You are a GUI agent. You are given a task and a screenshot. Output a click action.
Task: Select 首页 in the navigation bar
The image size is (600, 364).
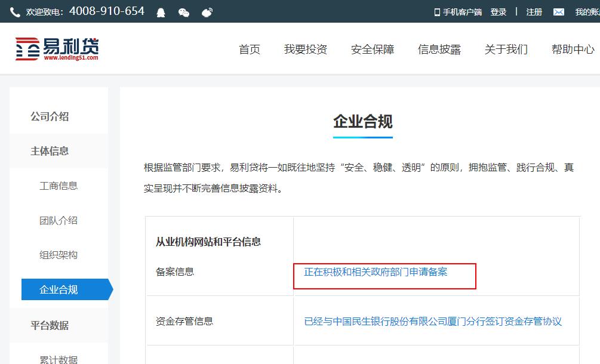coord(249,50)
